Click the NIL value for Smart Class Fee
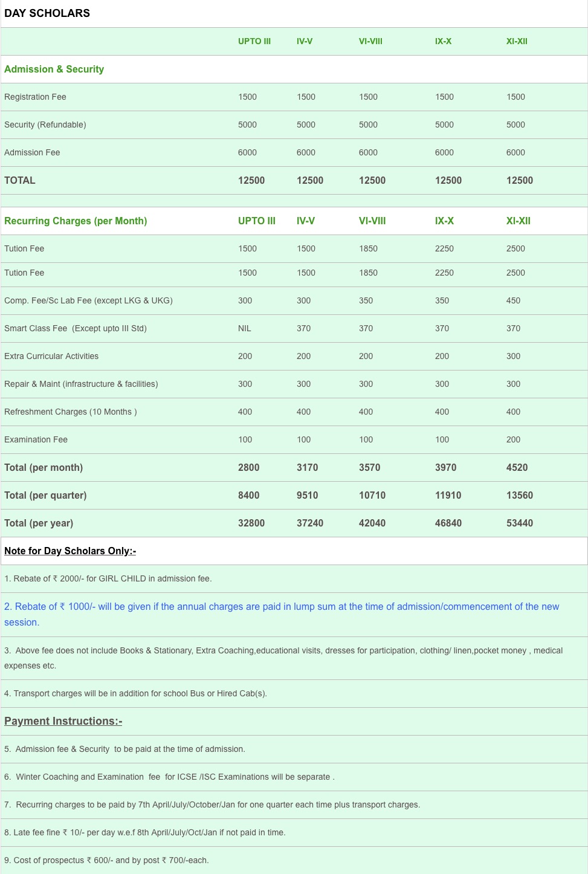Screen dimensions: 588x874 click(244, 329)
